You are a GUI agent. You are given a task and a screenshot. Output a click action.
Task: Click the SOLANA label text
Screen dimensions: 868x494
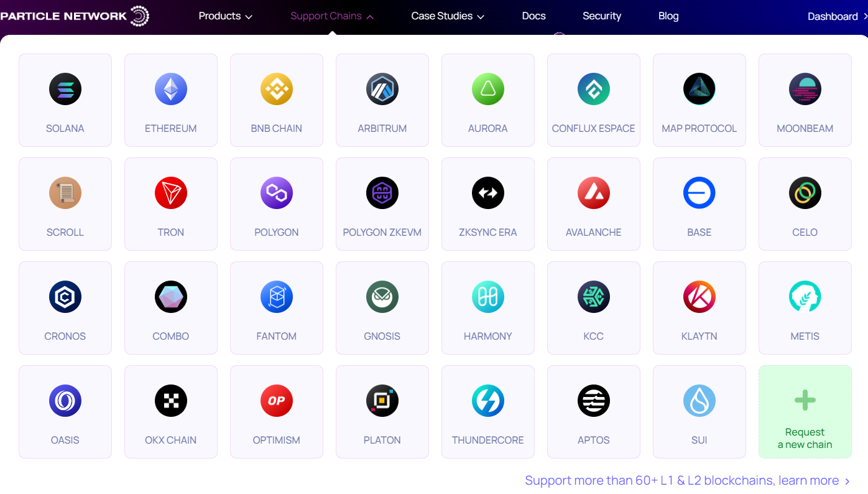[65, 129]
